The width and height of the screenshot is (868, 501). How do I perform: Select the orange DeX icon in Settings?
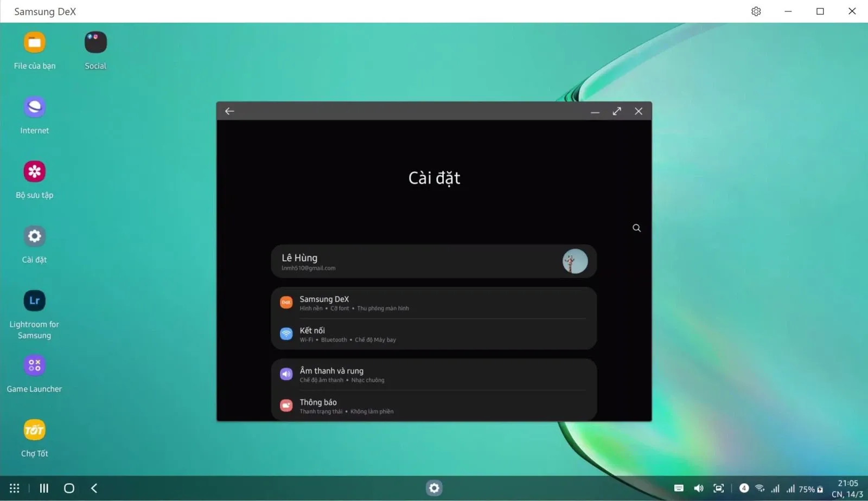click(286, 303)
